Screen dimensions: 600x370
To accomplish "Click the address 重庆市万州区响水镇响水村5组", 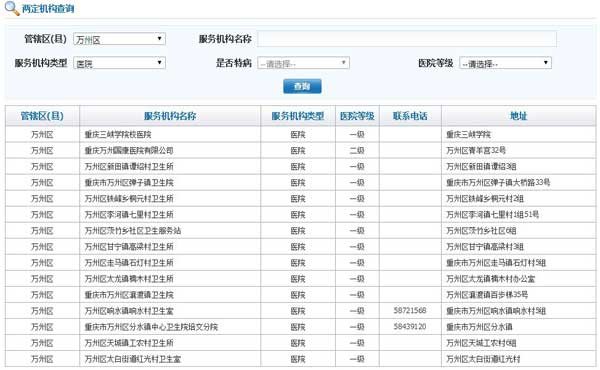I will (496, 311).
